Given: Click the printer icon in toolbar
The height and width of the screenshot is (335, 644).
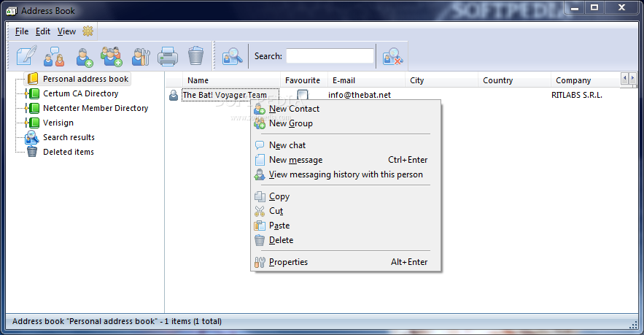Looking at the screenshot, I should click(168, 56).
